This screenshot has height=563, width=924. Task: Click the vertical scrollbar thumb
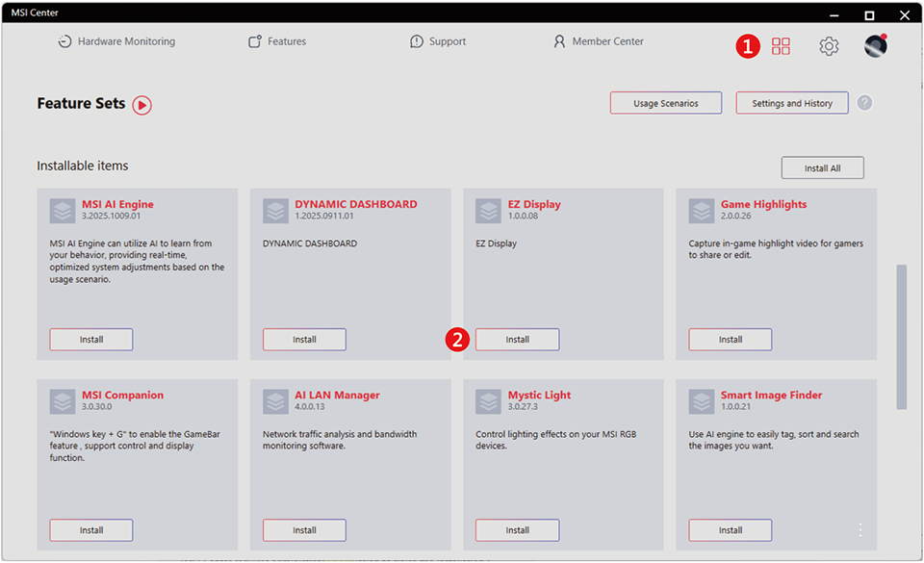902,337
